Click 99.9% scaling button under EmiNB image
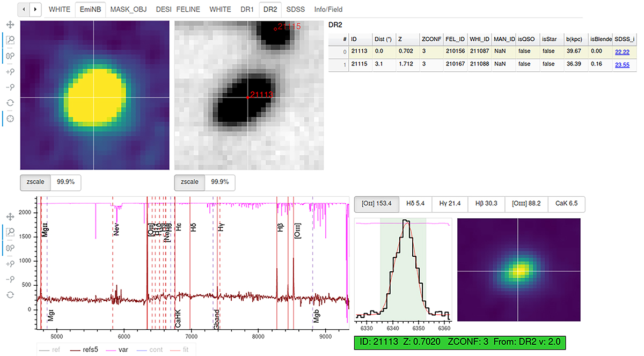 pyautogui.click(x=66, y=182)
